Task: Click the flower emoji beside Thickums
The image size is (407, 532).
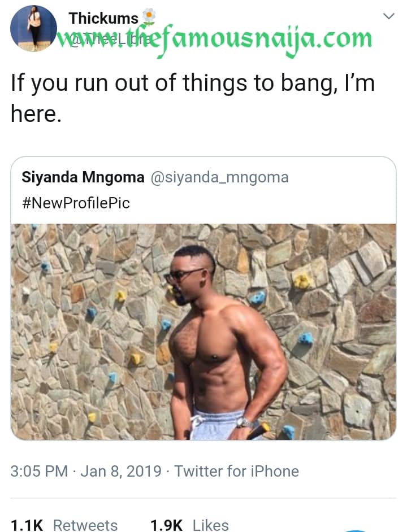Action: [x=148, y=17]
